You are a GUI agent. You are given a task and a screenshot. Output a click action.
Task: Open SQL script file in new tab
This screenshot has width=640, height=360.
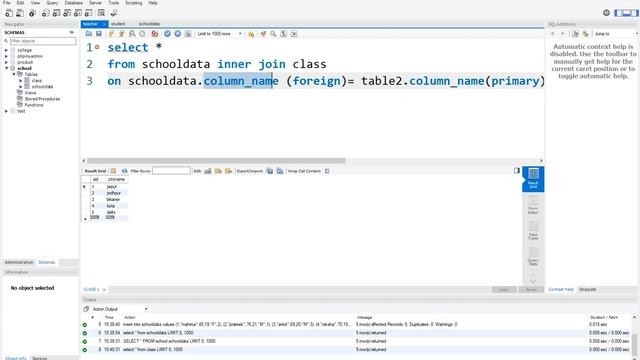tap(20, 13)
